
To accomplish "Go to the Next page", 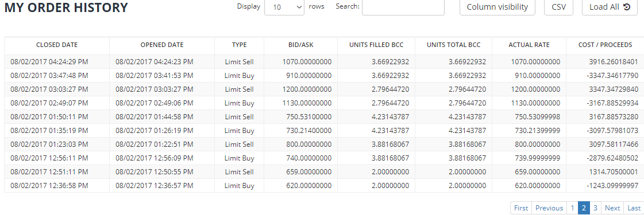I will (x=612, y=208).
